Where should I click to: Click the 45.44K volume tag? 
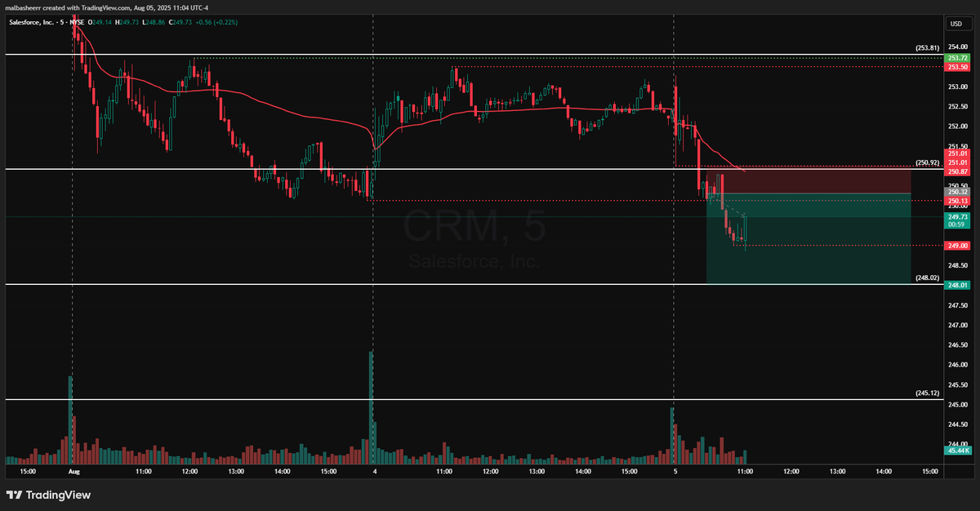coord(957,450)
